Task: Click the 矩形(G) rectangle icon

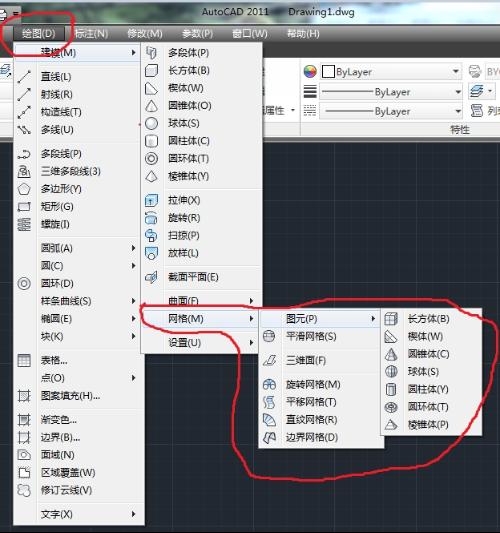Action: click(x=24, y=207)
